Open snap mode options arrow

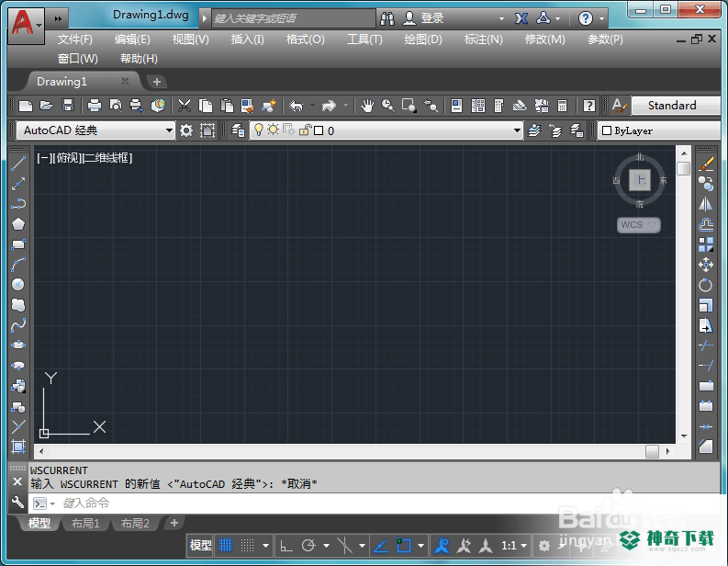pos(265,546)
